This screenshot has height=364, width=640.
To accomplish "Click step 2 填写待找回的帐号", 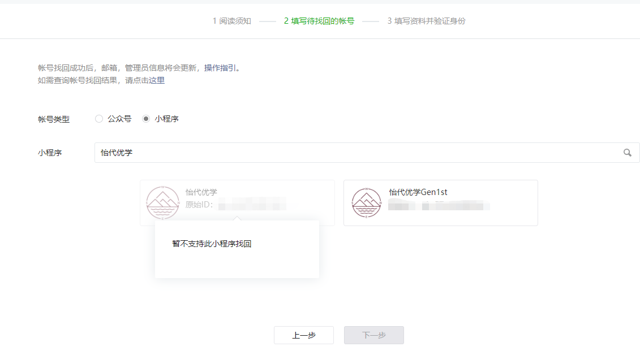I will tap(319, 21).
